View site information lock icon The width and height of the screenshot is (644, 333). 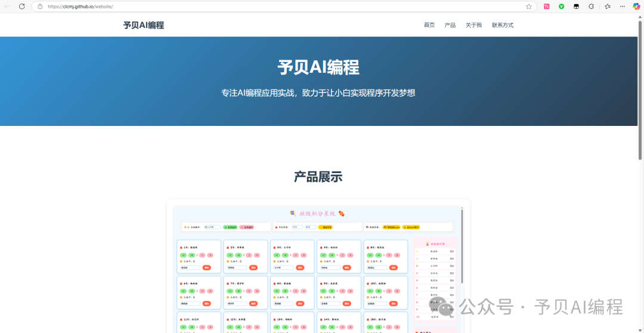click(x=40, y=7)
